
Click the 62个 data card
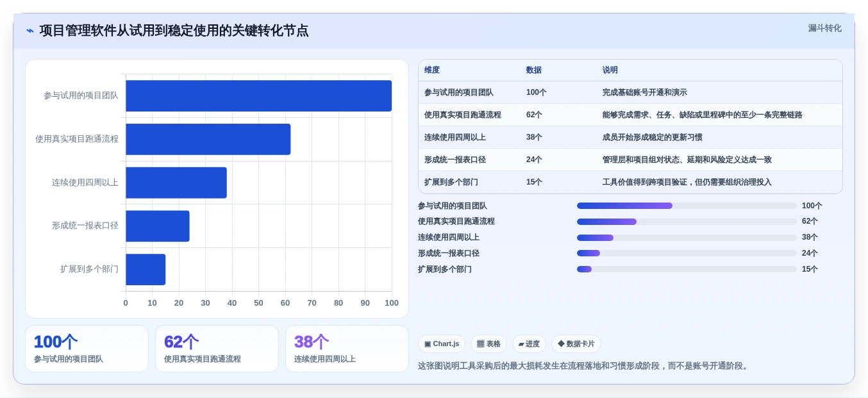[217, 349]
